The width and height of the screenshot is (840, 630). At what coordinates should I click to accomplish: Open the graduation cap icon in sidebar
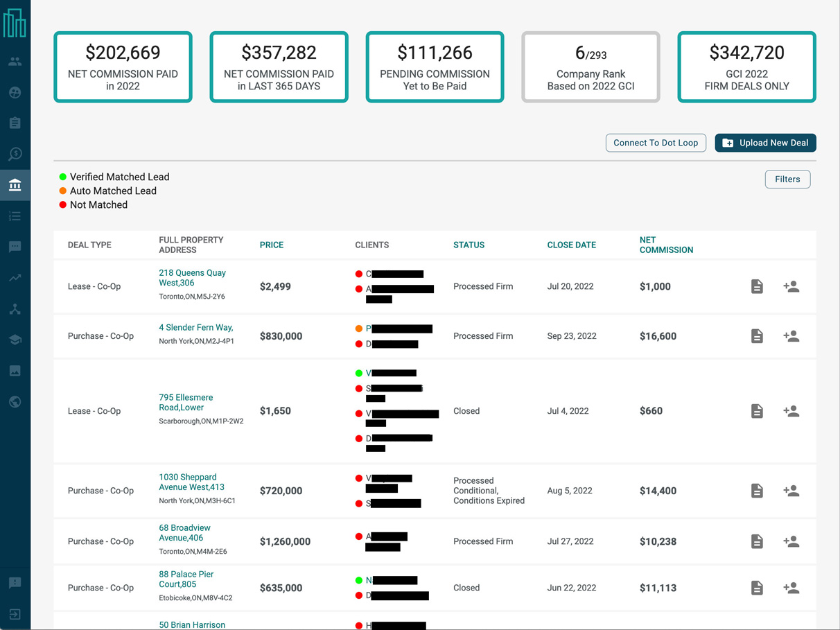pos(15,340)
